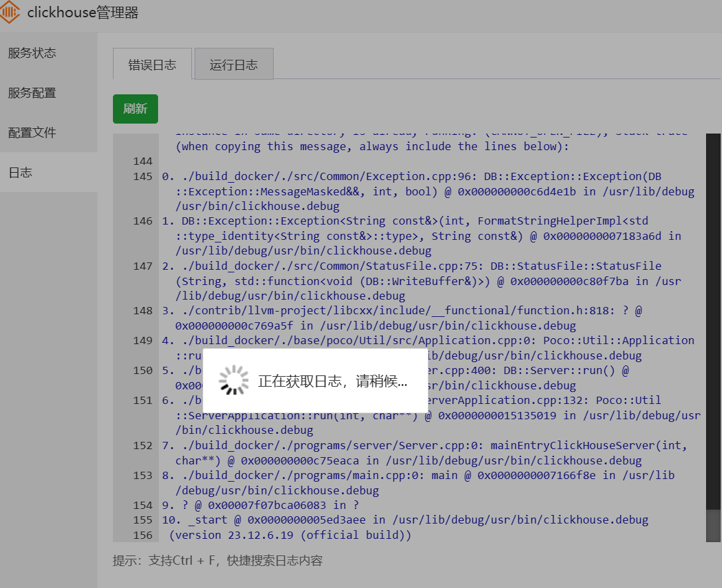
Task: Click the clickhouse manager logo icon
Action: [x=9, y=12]
